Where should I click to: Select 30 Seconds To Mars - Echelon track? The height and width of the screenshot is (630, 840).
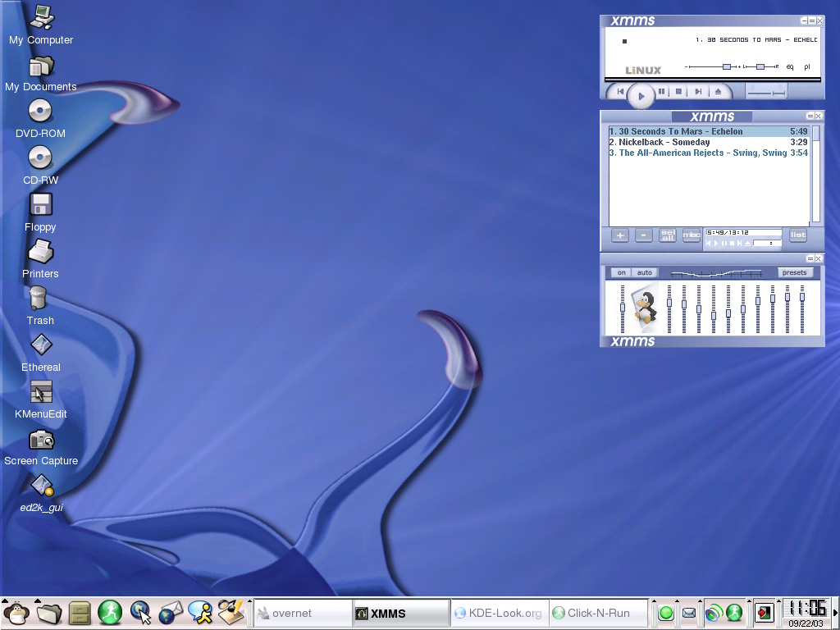(708, 131)
